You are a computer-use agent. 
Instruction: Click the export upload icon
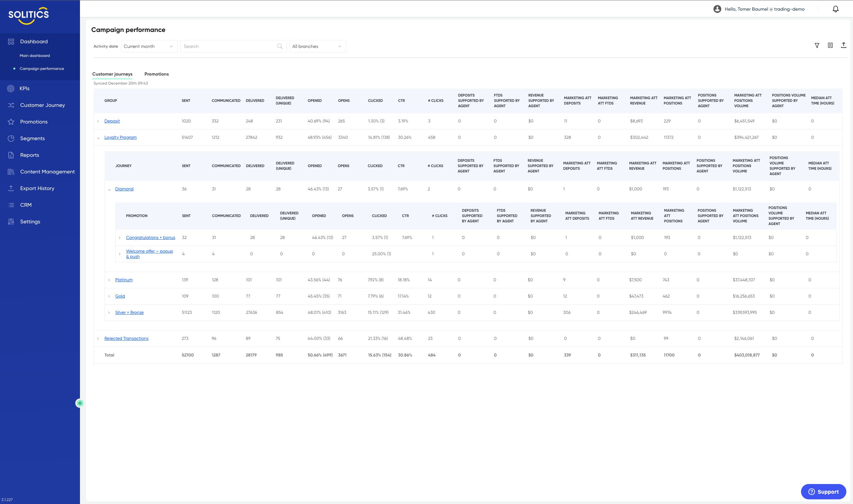point(843,45)
